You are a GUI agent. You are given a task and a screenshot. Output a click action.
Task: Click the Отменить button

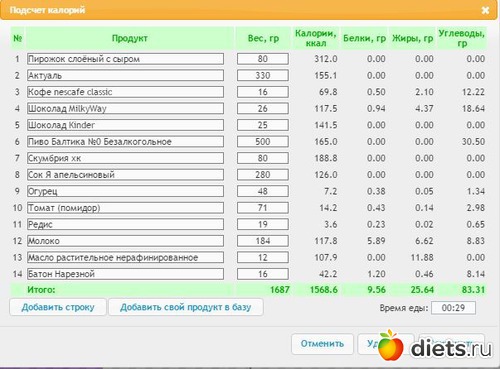pos(322,344)
